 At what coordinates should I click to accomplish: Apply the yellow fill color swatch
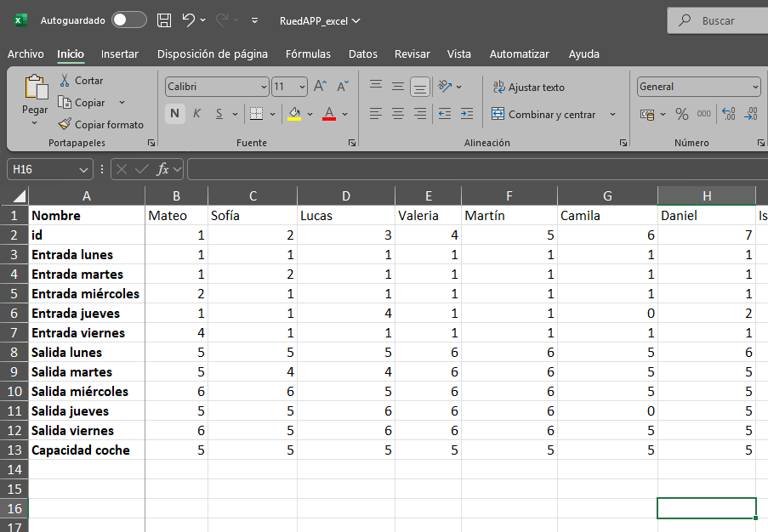(x=294, y=114)
